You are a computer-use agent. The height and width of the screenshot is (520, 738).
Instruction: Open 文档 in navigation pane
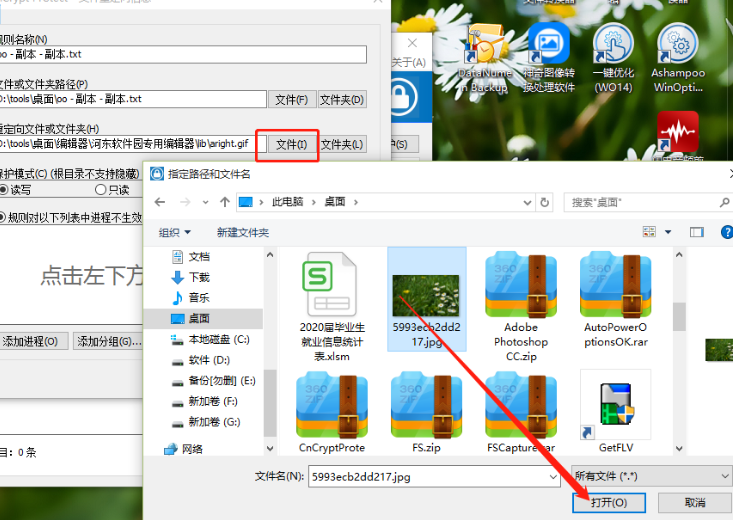(191, 257)
